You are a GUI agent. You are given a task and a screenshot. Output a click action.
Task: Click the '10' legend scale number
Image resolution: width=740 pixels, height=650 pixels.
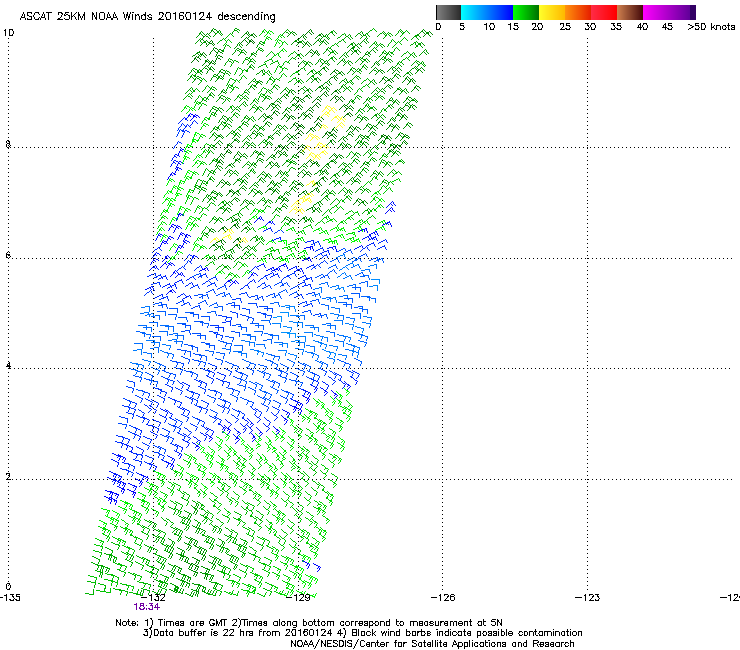pyautogui.click(x=489, y=27)
